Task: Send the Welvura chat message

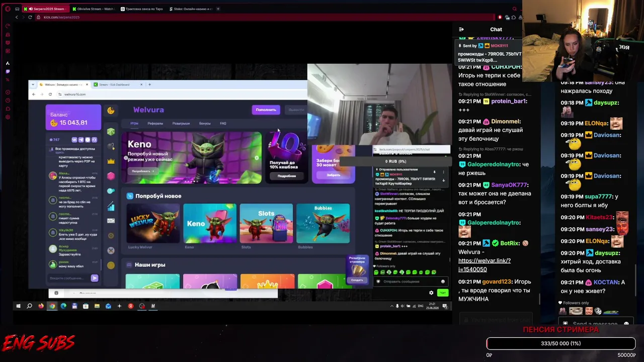Action: (x=95, y=278)
